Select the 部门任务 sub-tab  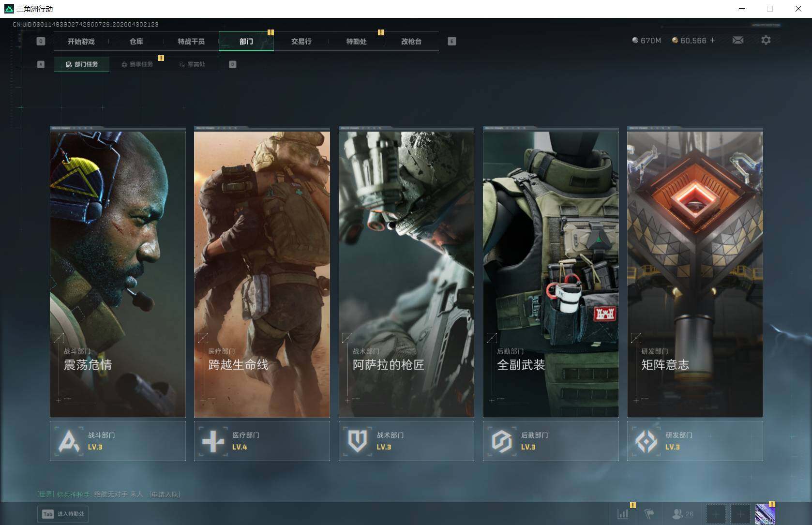tap(82, 64)
